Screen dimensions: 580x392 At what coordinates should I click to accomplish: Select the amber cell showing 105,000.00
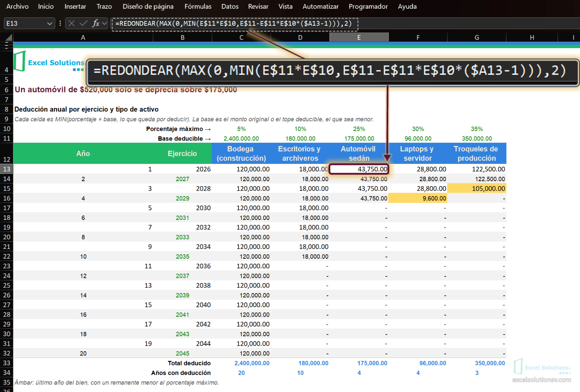click(x=477, y=188)
